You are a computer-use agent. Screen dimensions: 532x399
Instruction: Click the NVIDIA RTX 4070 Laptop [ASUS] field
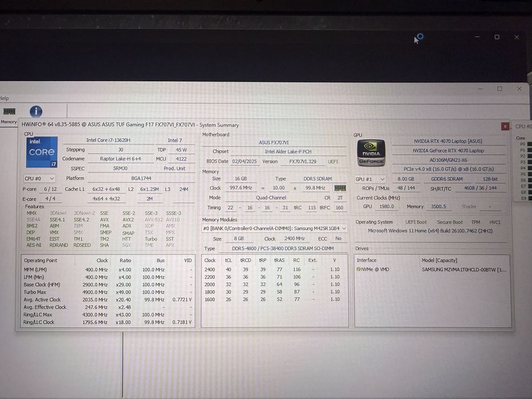[x=448, y=141]
